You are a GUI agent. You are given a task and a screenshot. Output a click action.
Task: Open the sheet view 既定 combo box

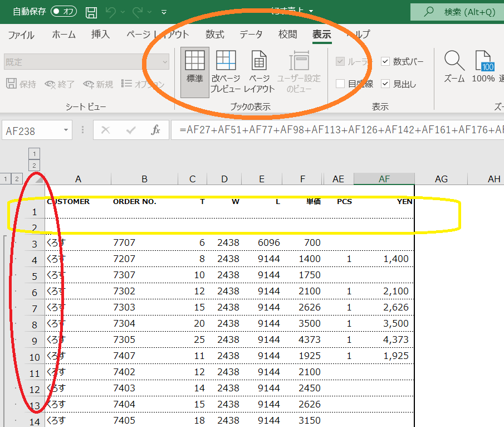coord(86,62)
